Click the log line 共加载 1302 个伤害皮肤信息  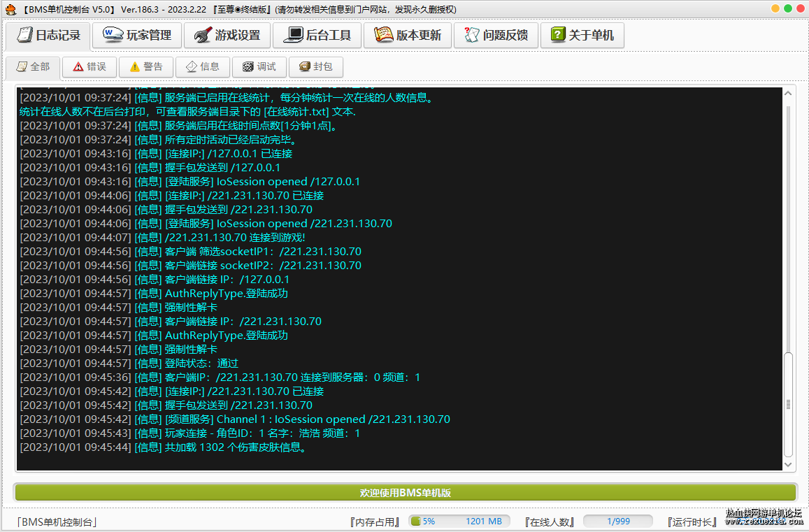(x=164, y=447)
